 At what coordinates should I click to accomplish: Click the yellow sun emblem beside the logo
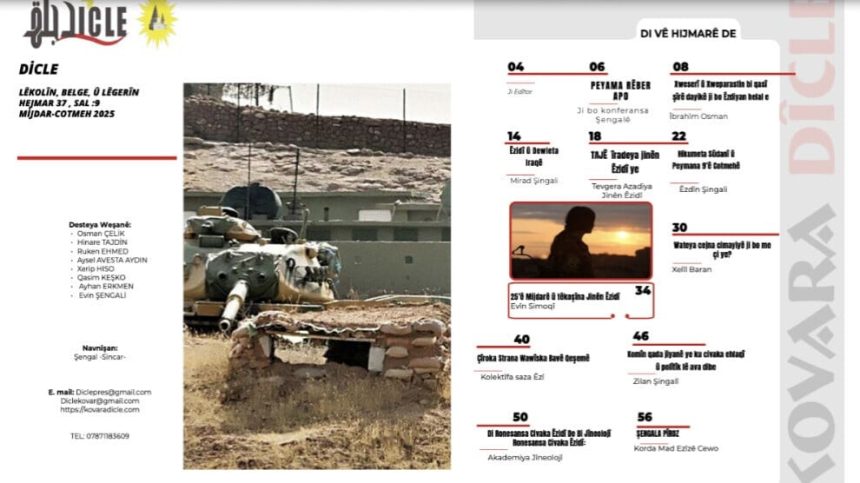156,21
